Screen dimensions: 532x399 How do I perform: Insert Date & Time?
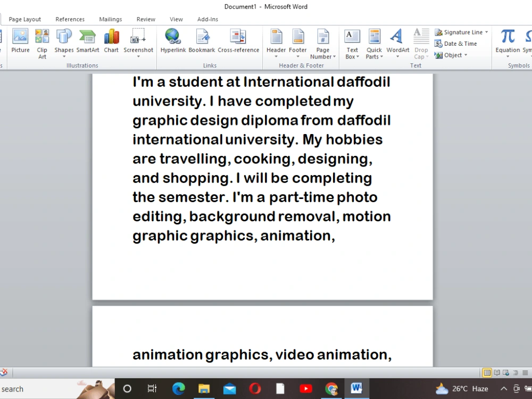(x=456, y=44)
